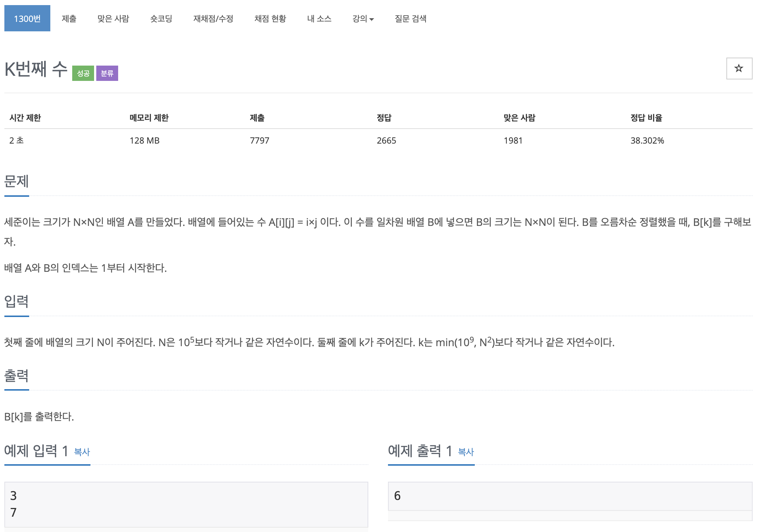Click the purple 분류 label
Viewport: 757px width, 532px height.
pyautogui.click(x=107, y=73)
